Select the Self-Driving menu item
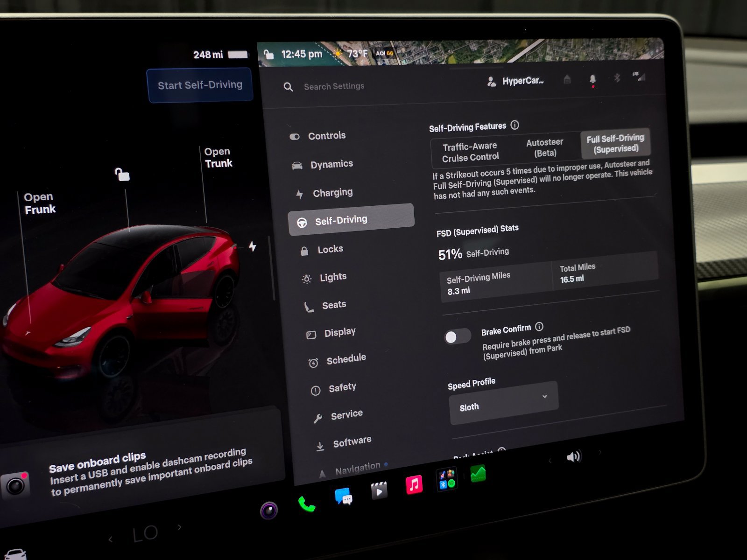 click(x=351, y=220)
